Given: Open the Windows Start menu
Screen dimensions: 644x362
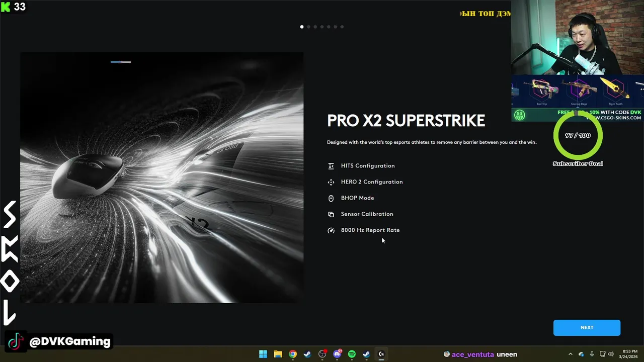Looking at the screenshot, I should 263,354.
